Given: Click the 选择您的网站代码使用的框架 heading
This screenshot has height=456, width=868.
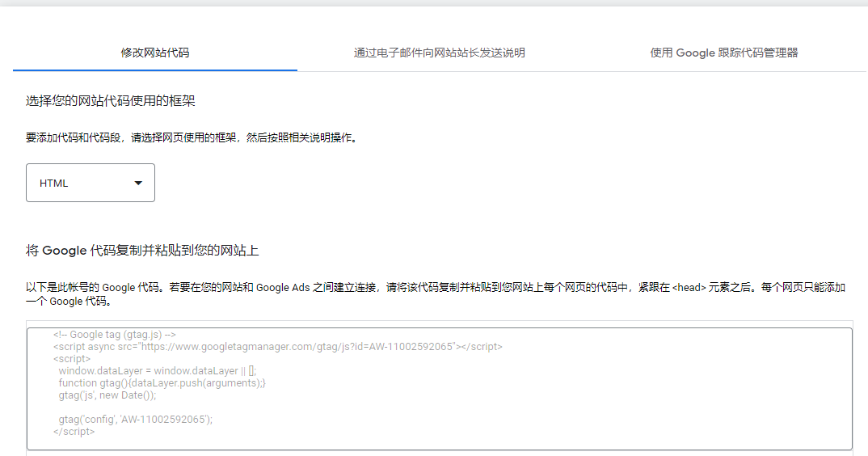Looking at the screenshot, I should pos(111,101).
